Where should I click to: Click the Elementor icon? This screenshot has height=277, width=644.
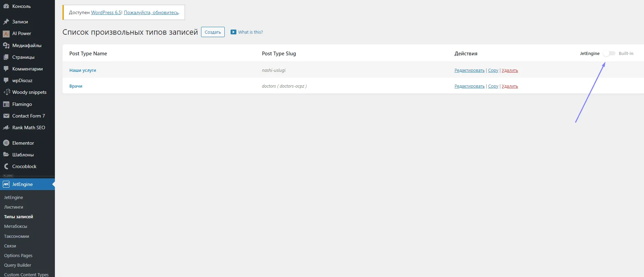pyautogui.click(x=6, y=143)
